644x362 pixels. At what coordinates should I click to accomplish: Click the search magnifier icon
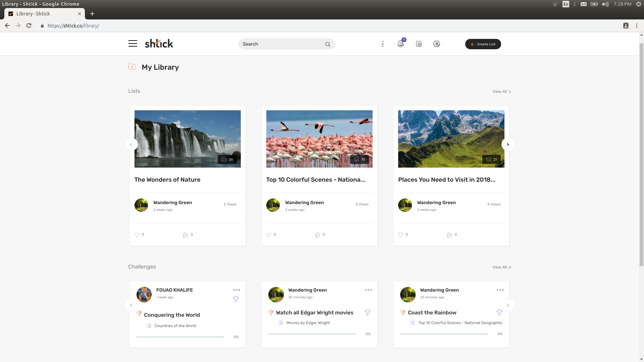[x=328, y=44]
